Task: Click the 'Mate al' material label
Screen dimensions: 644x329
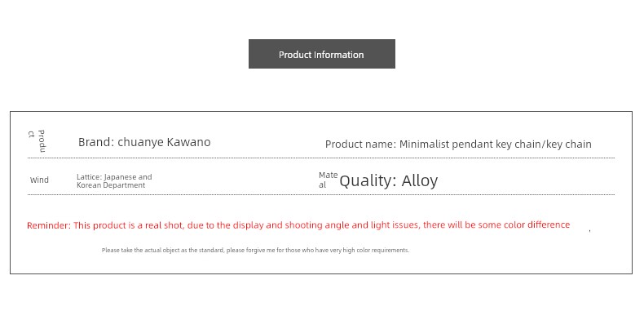Action: coord(329,180)
